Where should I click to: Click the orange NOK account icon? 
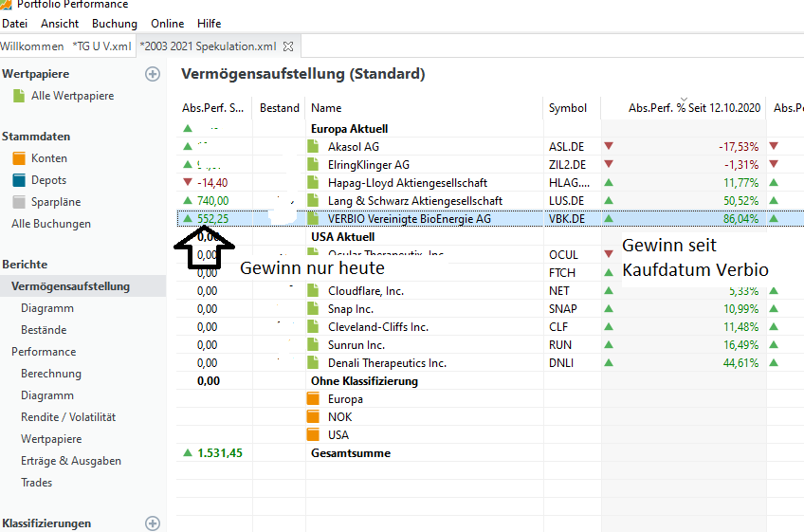tap(313, 416)
